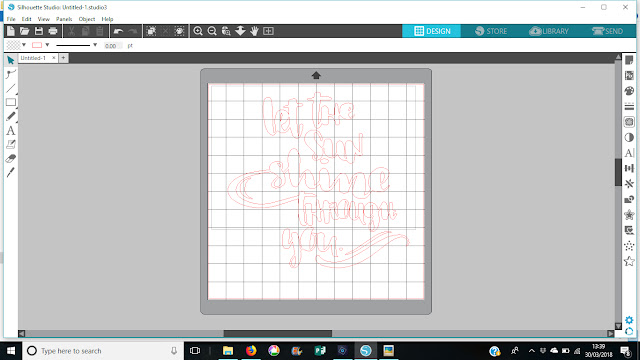Fit page to window with the double arrow icon
640x360 pixels.
(x=240, y=31)
